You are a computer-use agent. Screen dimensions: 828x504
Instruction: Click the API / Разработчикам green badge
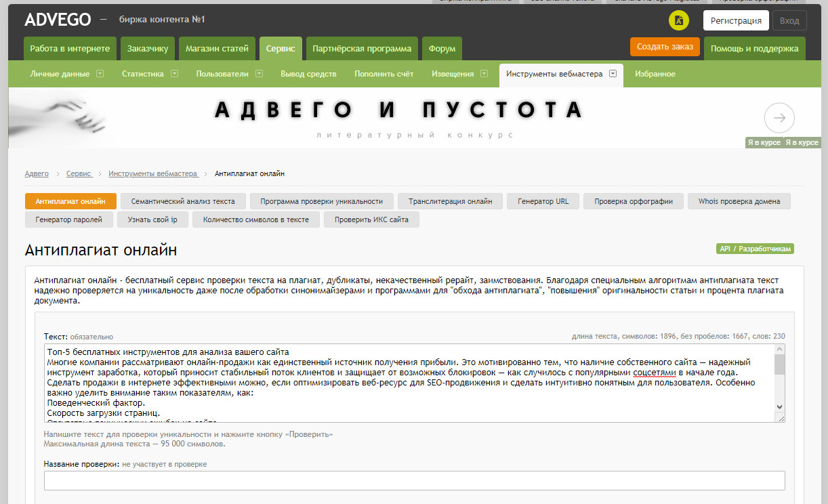pos(755,249)
